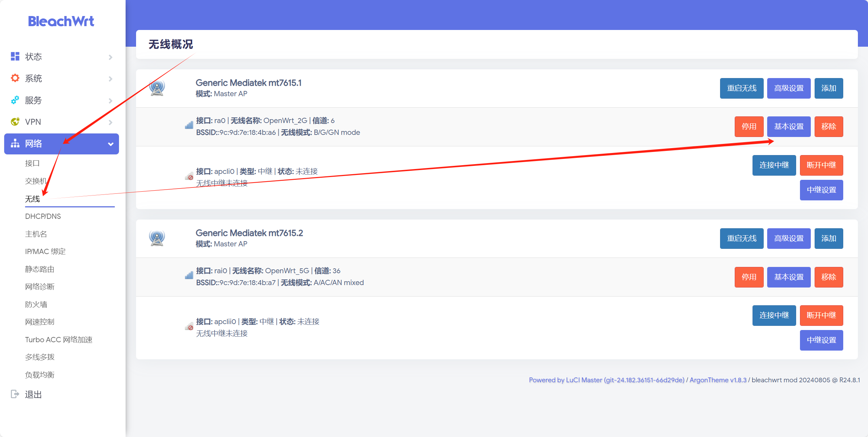Open the 防火墙 submenu item
Image resolution: width=868 pixels, height=437 pixels.
[x=36, y=304]
